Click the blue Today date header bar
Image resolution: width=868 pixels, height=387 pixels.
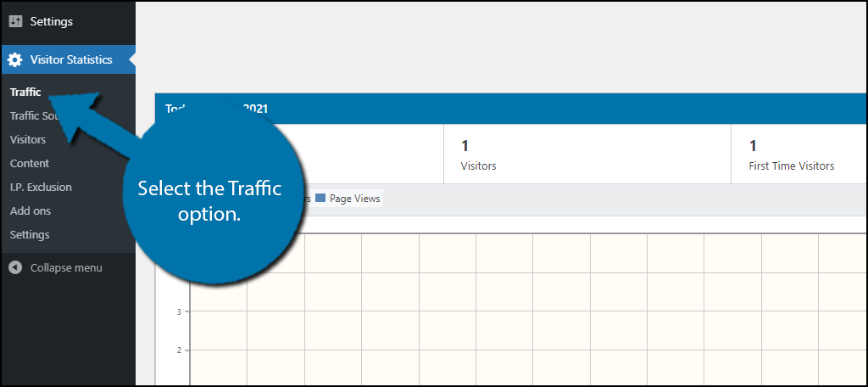(x=511, y=109)
